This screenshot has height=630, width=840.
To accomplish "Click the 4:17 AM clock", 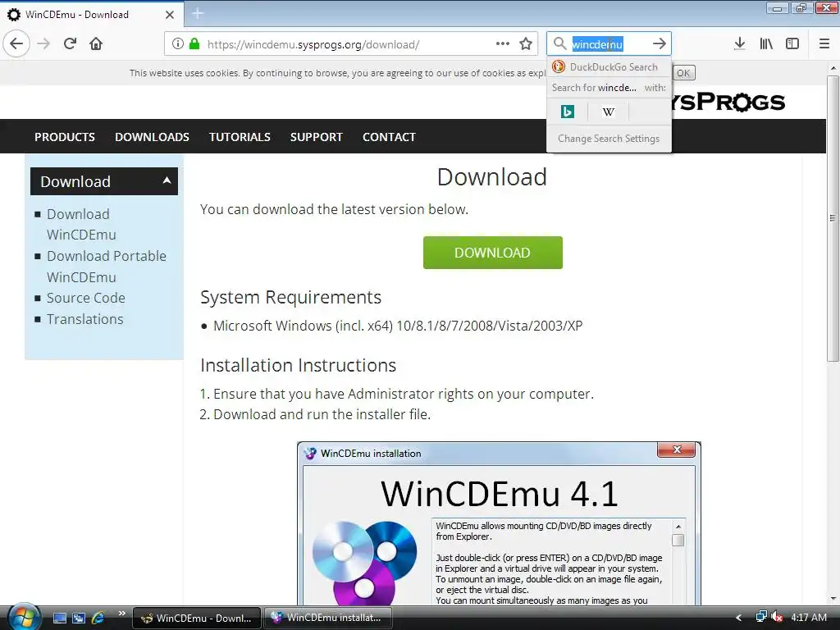I will pyautogui.click(x=809, y=617).
